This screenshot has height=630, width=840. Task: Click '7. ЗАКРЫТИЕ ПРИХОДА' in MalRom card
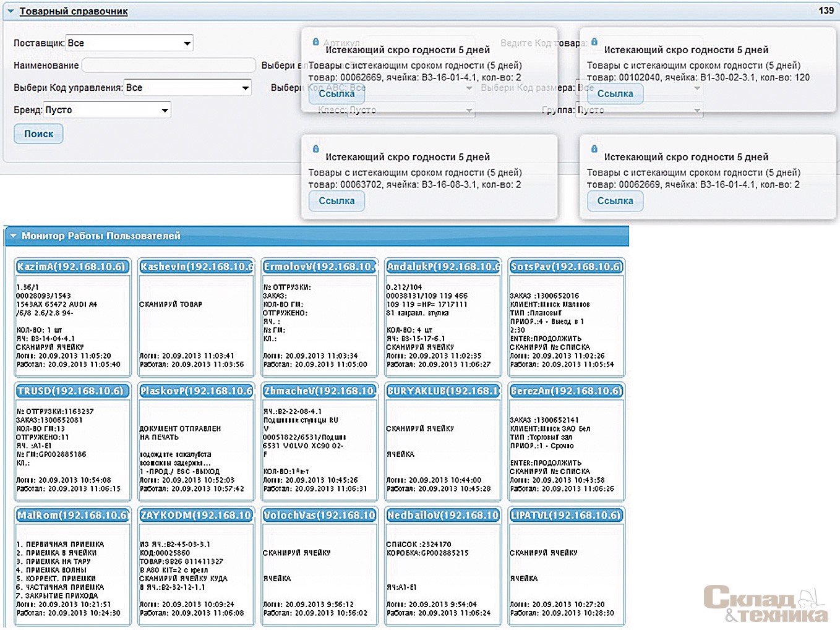click(57, 596)
